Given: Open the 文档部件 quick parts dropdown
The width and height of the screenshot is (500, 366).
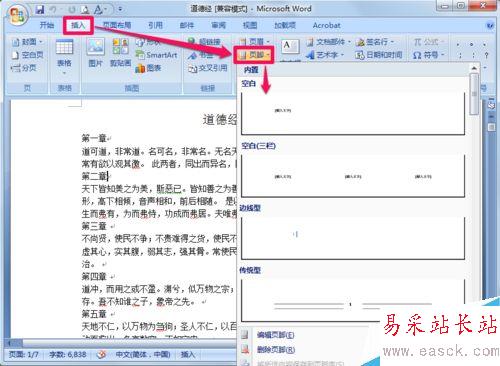Looking at the screenshot, I should point(328,42).
